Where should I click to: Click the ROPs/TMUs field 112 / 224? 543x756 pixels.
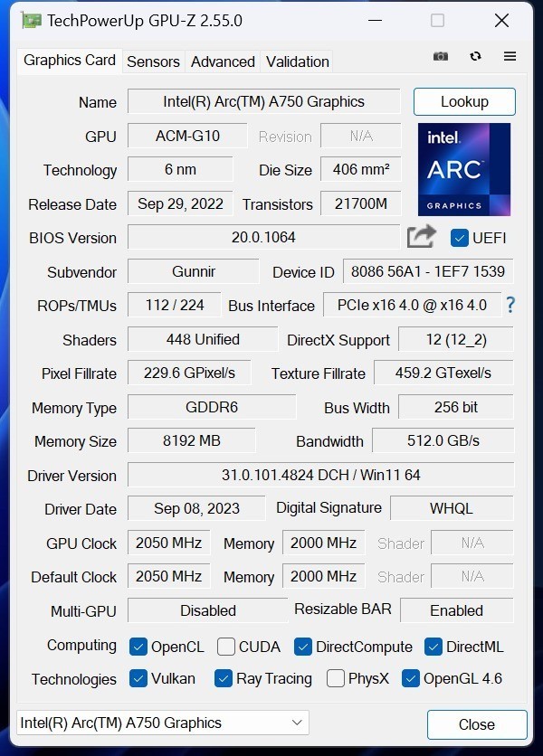[x=175, y=305]
